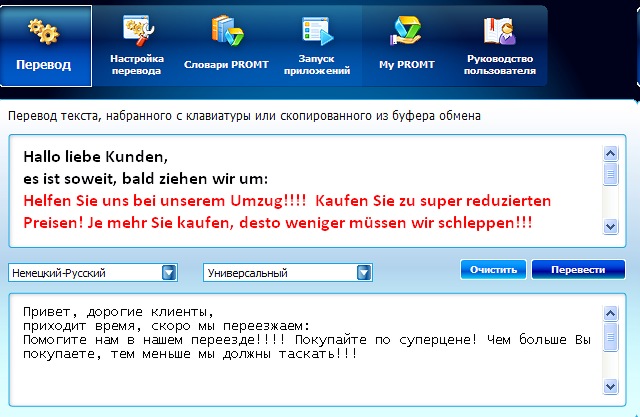Click the Перевести button
Screen dimensions: 640x417
tap(578, 270)
